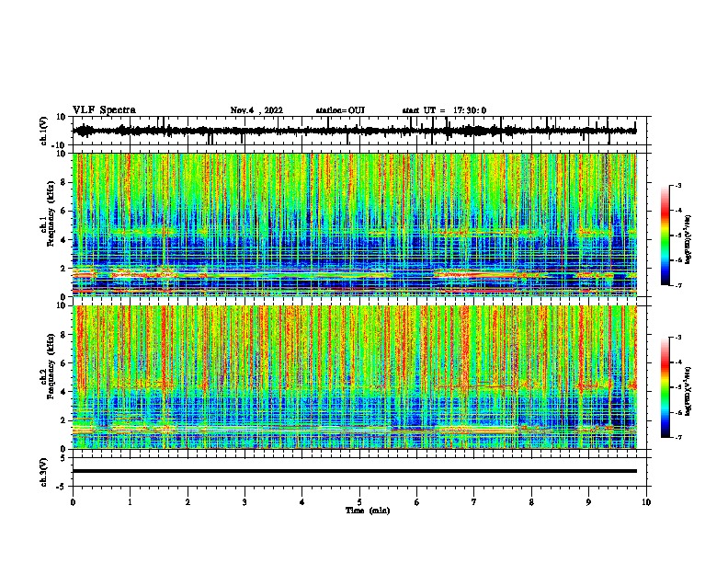Click the ch.2 spectrogram 2 kHz tick label
The height and width of the screenshot is (563, 728).
point(63,420)
